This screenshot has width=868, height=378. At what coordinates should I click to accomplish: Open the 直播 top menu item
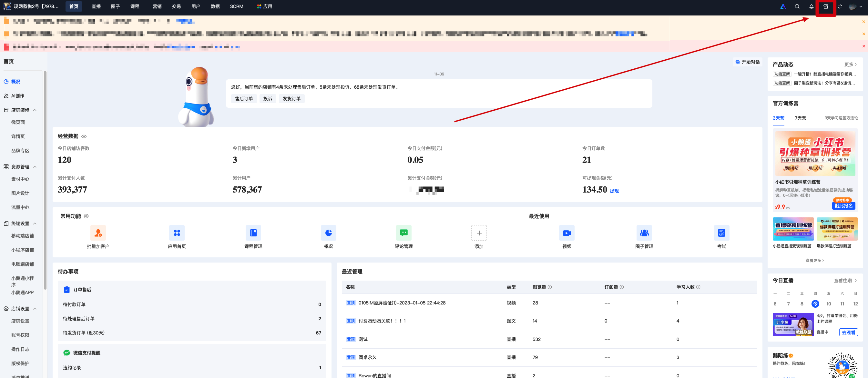click(x=96, y=6)
